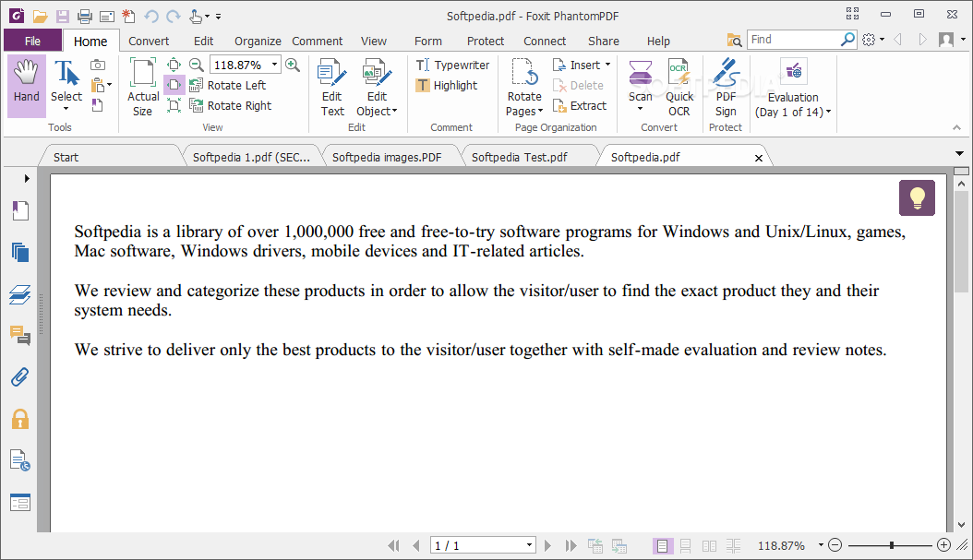The width and height of the screenshot is (973, 560).
Task: Click the print icon in quick toolbar
Action: [84, 16]
